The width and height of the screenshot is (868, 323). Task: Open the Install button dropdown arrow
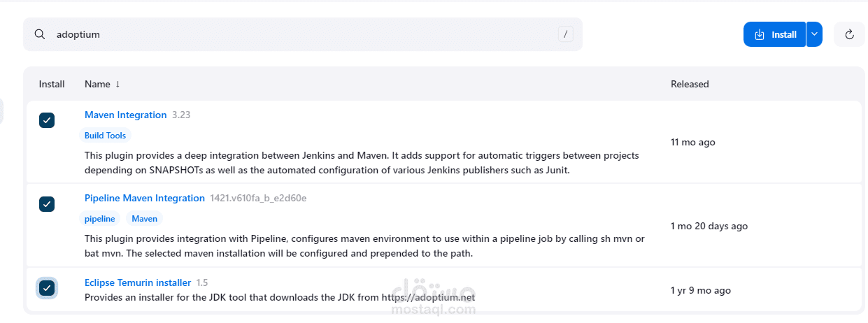(814, 34)
